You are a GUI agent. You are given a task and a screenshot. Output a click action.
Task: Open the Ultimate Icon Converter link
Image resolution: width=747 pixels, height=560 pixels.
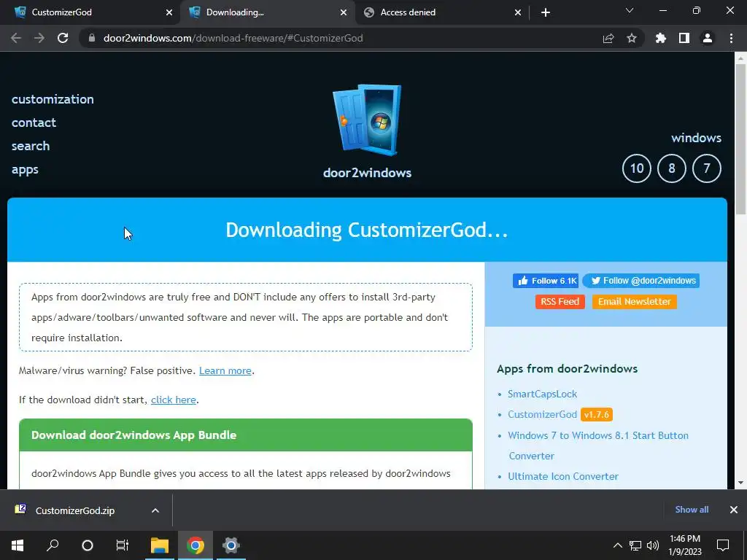(x=563, y=476)
